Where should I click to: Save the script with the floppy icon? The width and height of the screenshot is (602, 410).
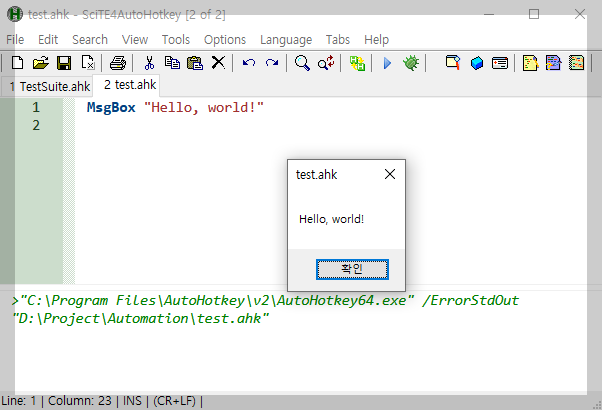point(64,63)
